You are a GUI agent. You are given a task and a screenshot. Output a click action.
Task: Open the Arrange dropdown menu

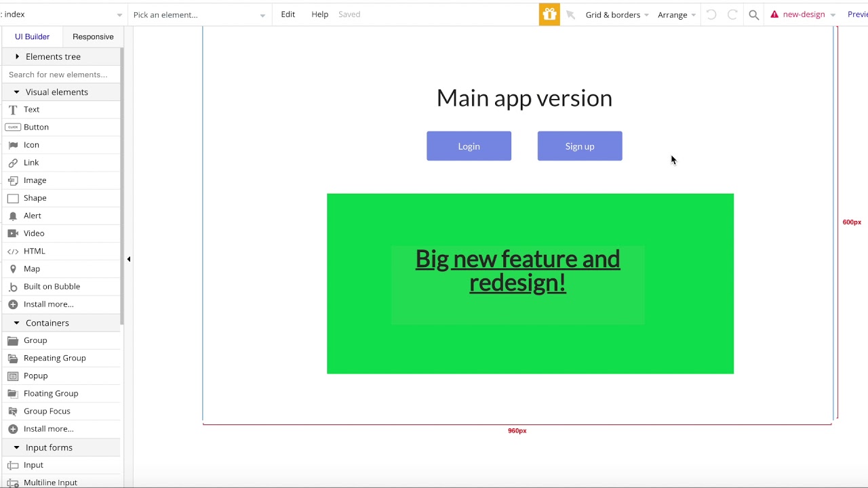[x=677, y=14]
